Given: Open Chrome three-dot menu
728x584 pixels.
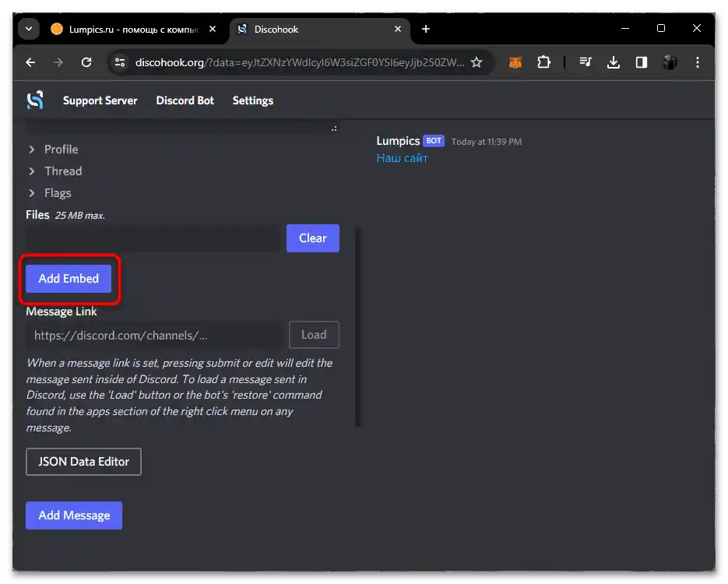Looking at the screenshot, I should [x=698, y=62].
